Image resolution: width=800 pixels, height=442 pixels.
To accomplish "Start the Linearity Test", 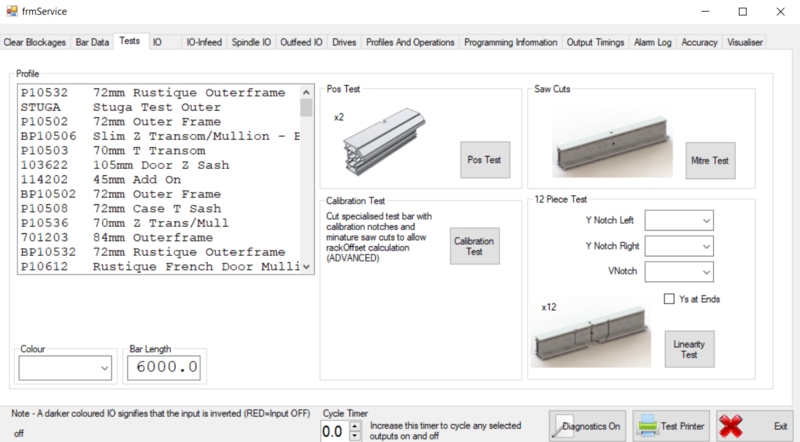I will pos(689,348).
